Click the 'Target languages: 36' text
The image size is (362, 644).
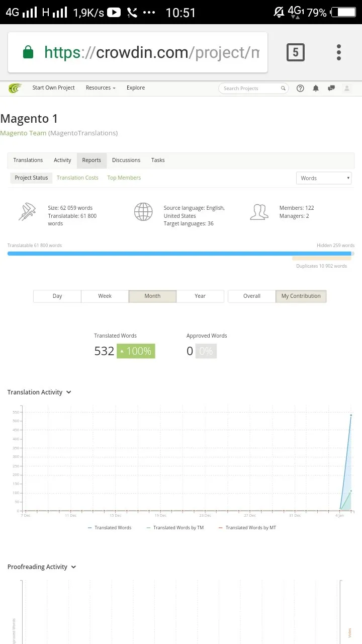pyautogui.click(x=189, y=223)
